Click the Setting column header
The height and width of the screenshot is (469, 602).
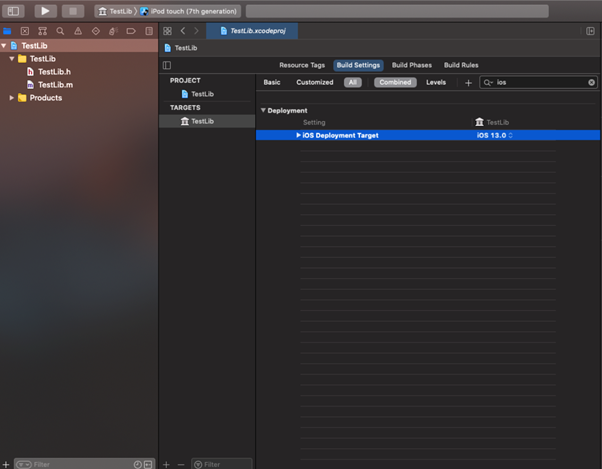(x=314, y=122)
